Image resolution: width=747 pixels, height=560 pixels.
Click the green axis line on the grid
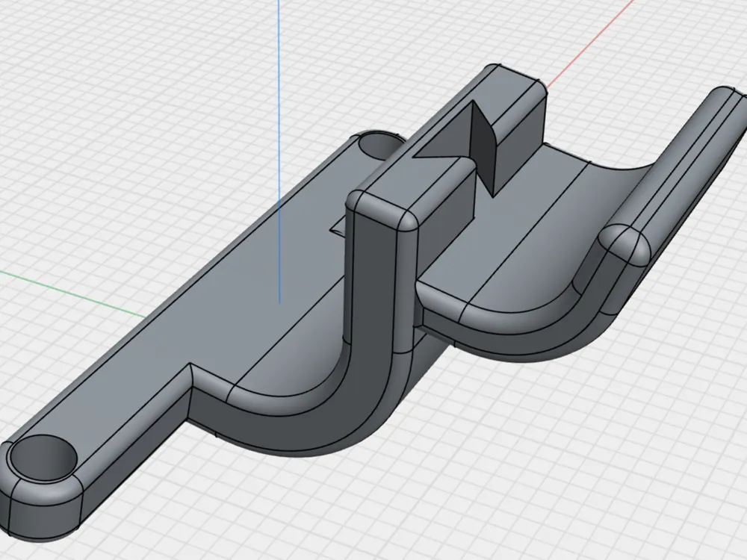click(72, 293)
